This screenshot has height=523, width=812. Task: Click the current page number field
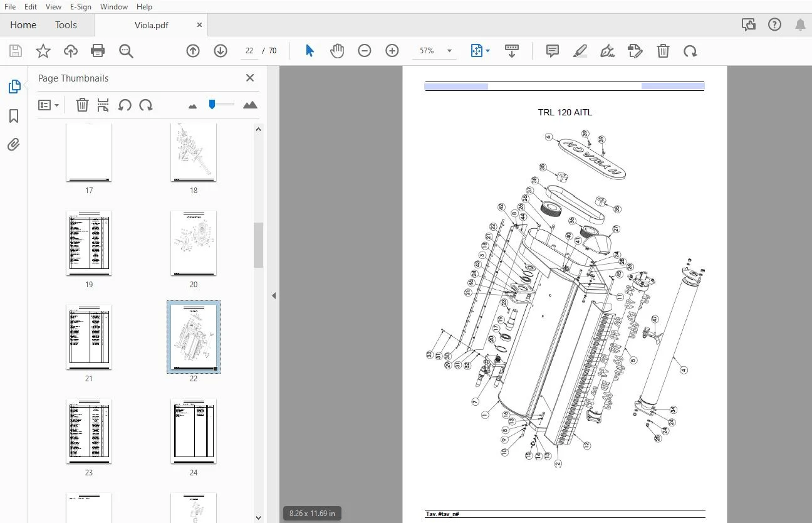coord(249,51)
